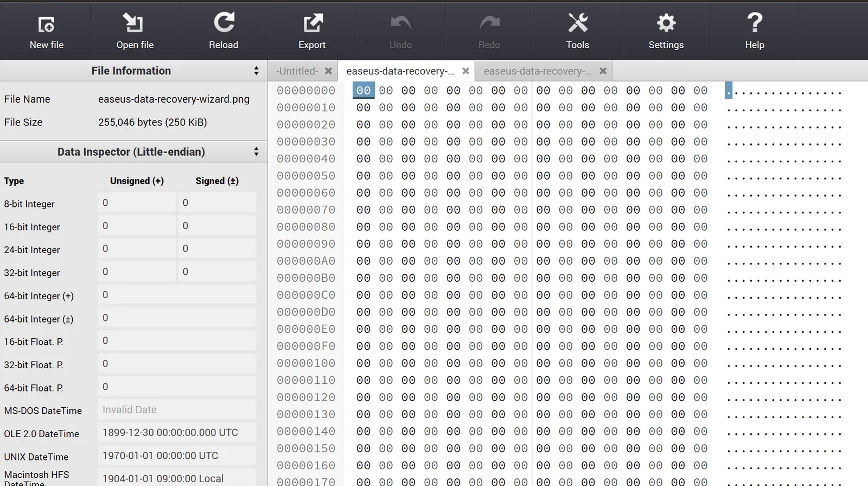Select the highlighted first byte at 00000000

pos(363,91)
